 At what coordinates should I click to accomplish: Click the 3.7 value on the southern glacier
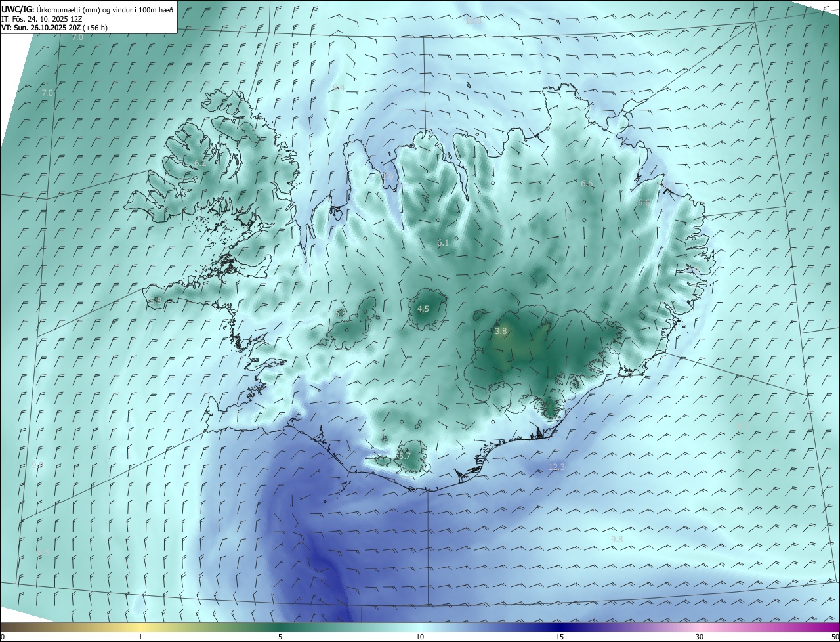(405, 456)
